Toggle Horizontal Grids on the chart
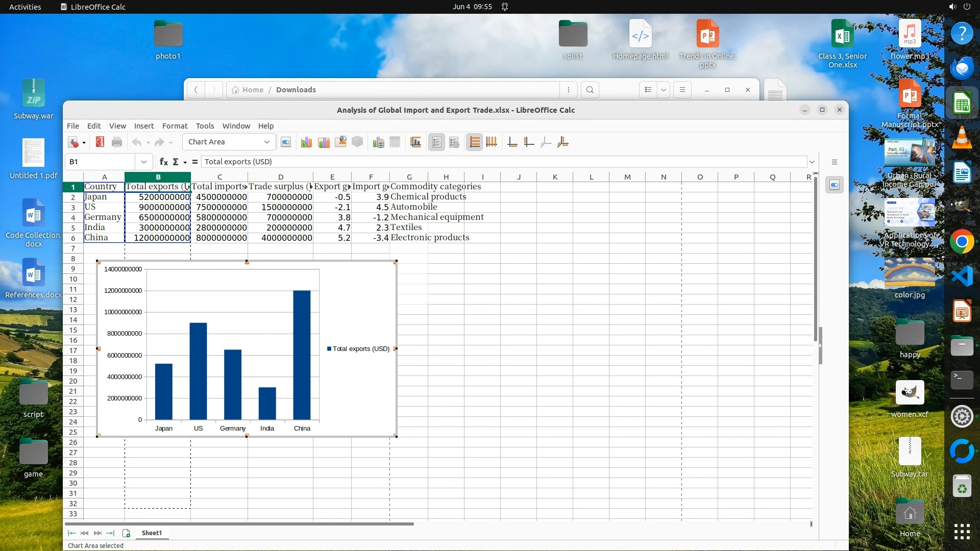Image resolution: width=980 pixels, height=551 pixels. (x=474, y=142)
